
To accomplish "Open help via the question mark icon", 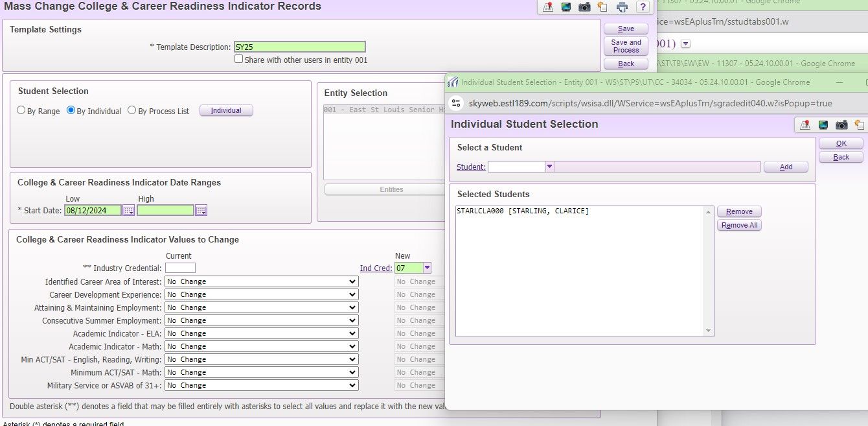I will click(x=642, y=7).
